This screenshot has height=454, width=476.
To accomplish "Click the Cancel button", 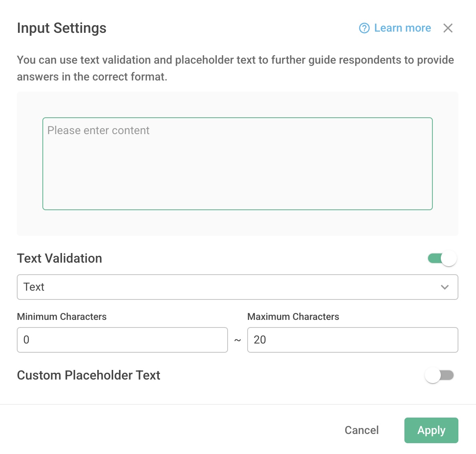I will tap(362, 430).
